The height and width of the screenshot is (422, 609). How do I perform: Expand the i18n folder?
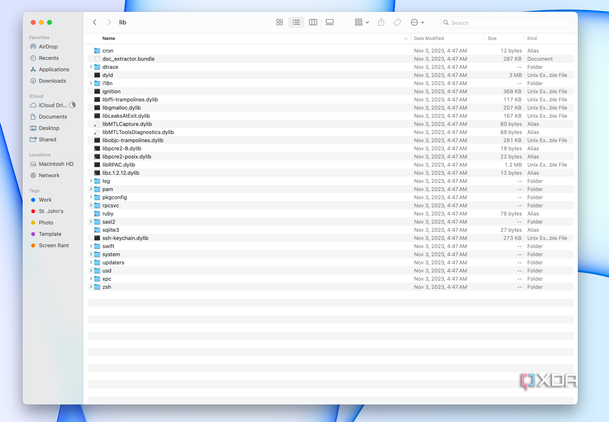pos(91,83)
